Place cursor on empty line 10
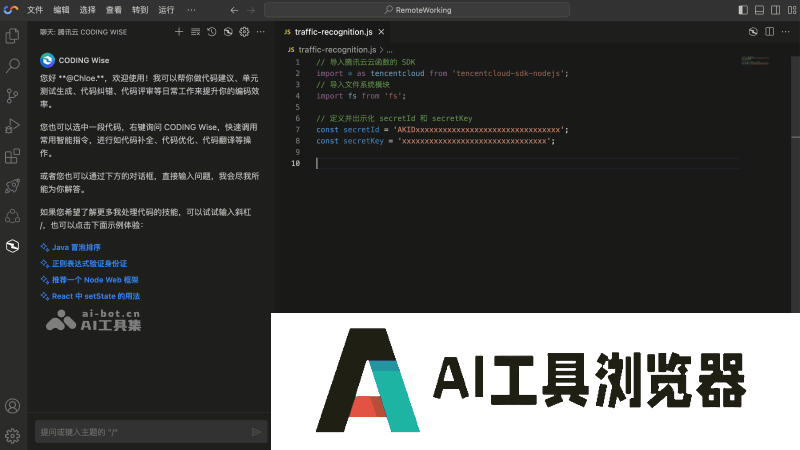Viewport: 800px width, 450px height. click(x=526, y=163)
